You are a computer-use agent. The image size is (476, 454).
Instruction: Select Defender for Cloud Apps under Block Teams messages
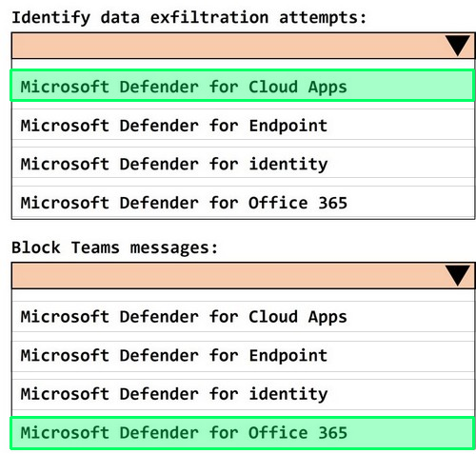click(x=243, y=316)
